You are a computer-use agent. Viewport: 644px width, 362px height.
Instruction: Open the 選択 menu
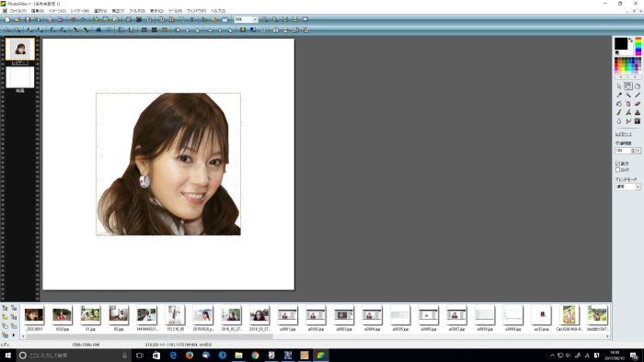(x=100, y=11)
